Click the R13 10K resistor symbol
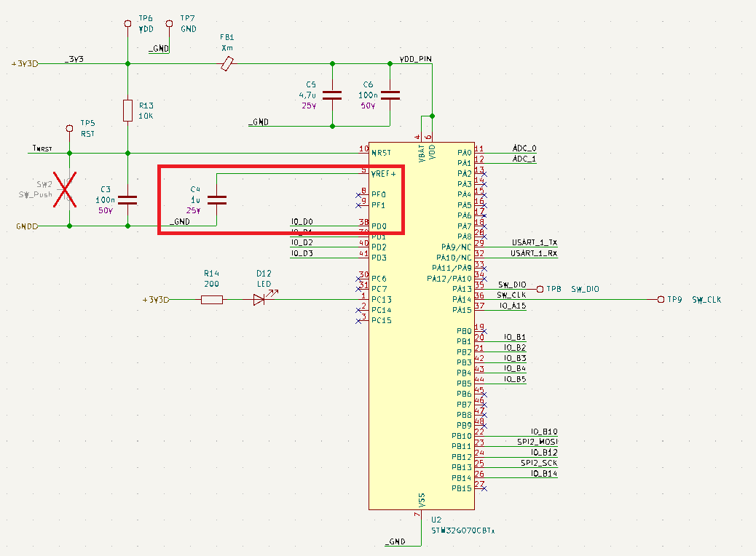Viewport: 756px width, 556px height. coord(128,111)
